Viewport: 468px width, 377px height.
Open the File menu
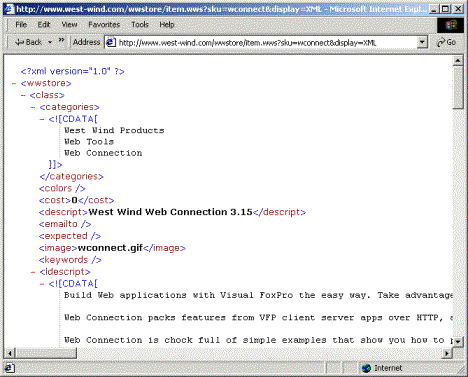[21, 25]
